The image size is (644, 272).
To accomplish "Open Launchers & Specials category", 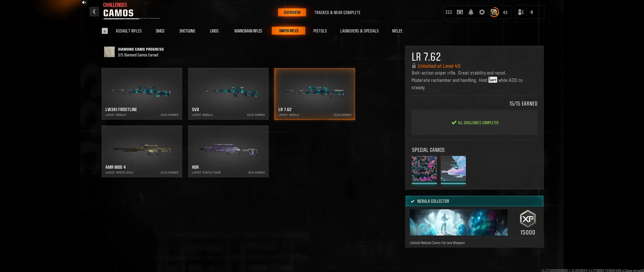I will [359, 31].
